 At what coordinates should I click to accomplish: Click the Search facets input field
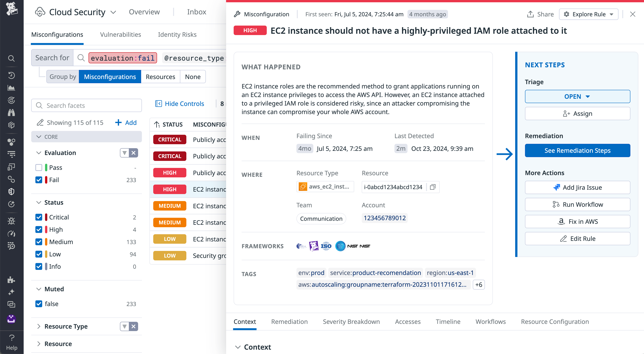(x=86, y=105)
